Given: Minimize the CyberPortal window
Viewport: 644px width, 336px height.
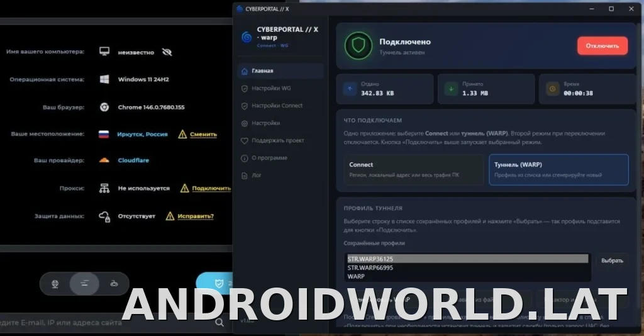Looking at the screenshot, I should tap(592, 9).
